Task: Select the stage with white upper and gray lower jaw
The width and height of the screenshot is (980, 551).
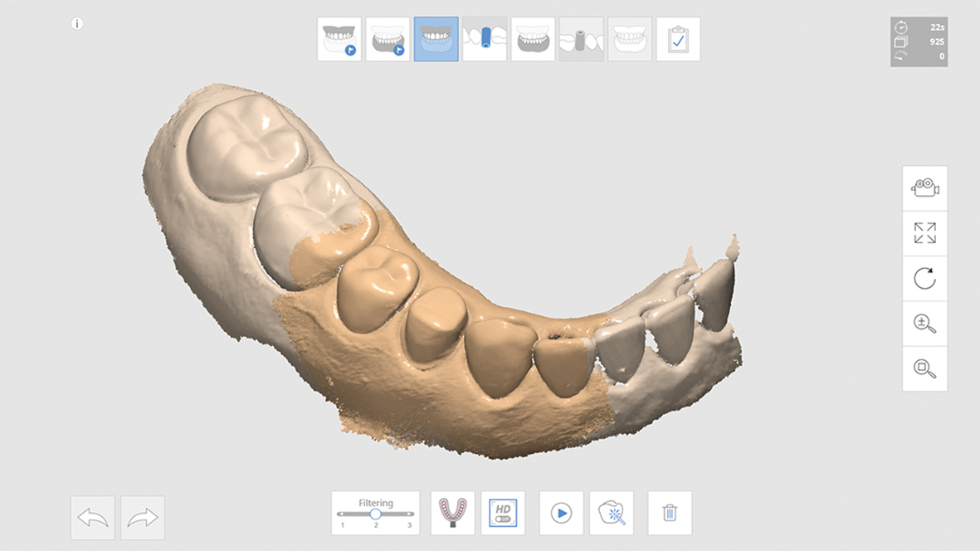Action: [x=533, y=39]
